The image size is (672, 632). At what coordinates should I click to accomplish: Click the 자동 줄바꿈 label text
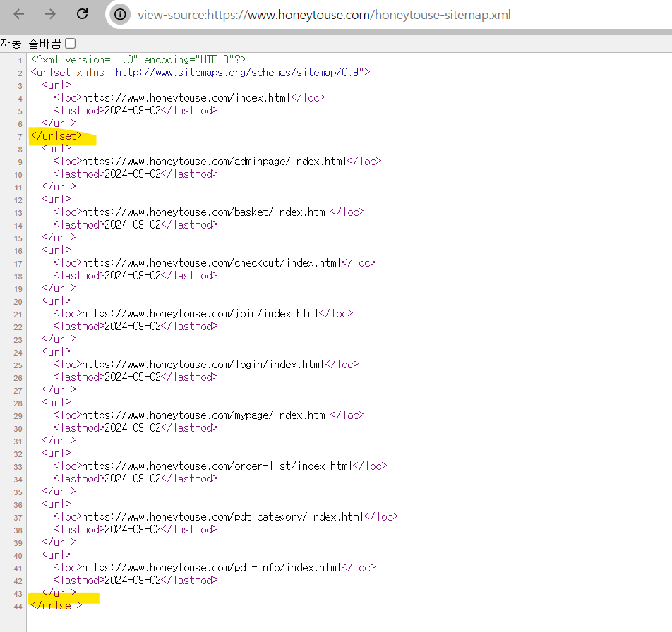(31, 43)
